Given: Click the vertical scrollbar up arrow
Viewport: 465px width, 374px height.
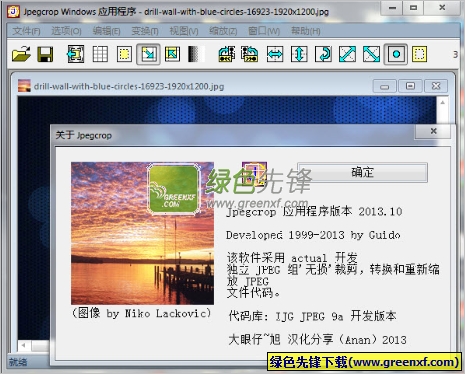Looking at the screenshot, I should tap(442, 103).
